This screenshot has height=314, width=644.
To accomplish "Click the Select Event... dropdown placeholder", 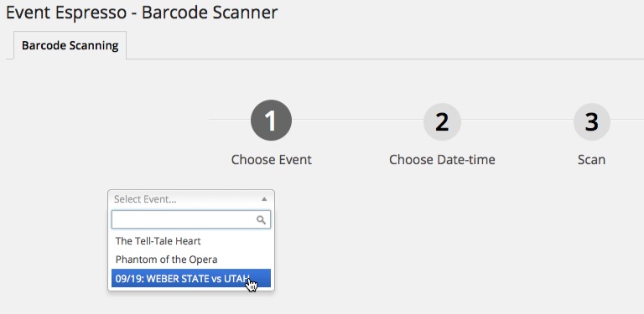I will (145, 199).
